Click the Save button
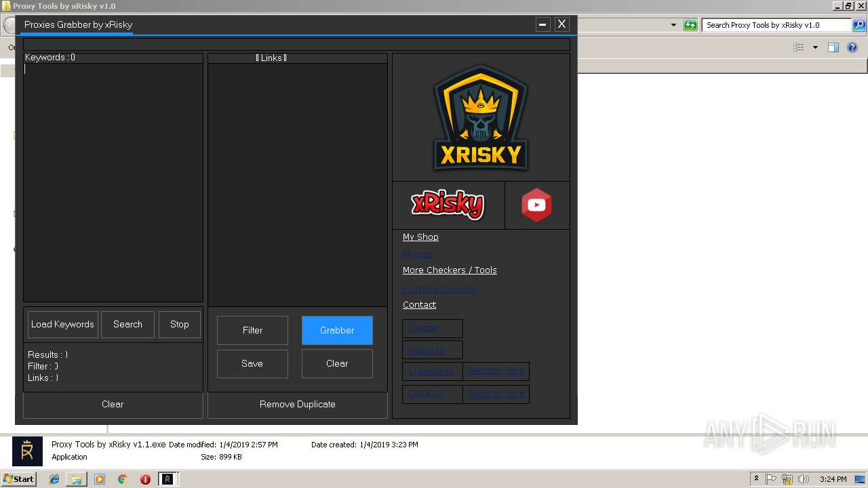Screen dimensions: 868x488 coord(252,364)
